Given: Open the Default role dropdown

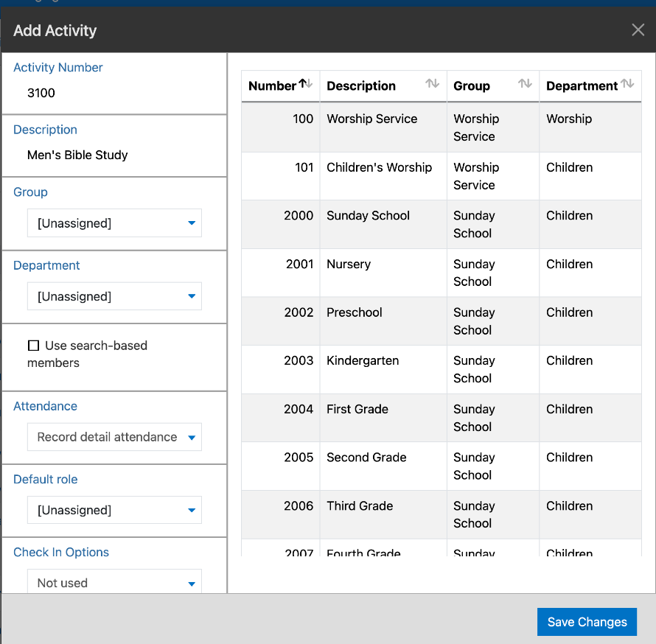Looking at the screenshot, I should click(114, 510).
